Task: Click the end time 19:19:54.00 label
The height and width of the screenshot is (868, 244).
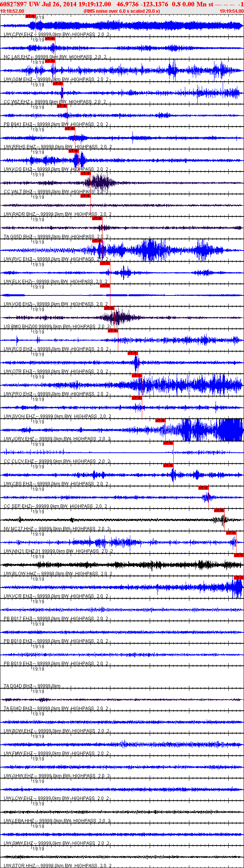Action: click(x=232, y=11)
